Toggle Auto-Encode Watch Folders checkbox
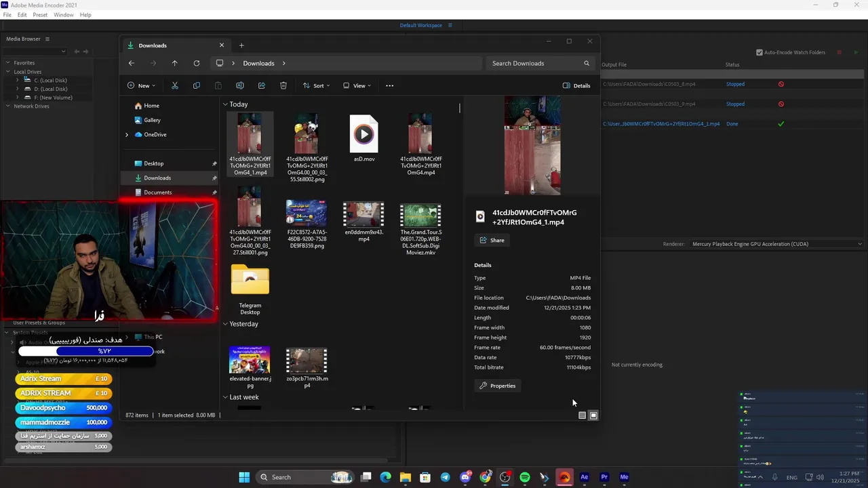 point(759,52)
